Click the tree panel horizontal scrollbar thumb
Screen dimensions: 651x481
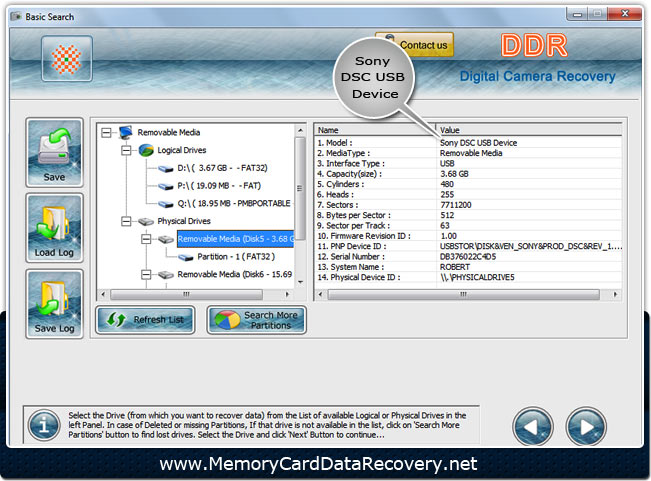coord(186,294)
